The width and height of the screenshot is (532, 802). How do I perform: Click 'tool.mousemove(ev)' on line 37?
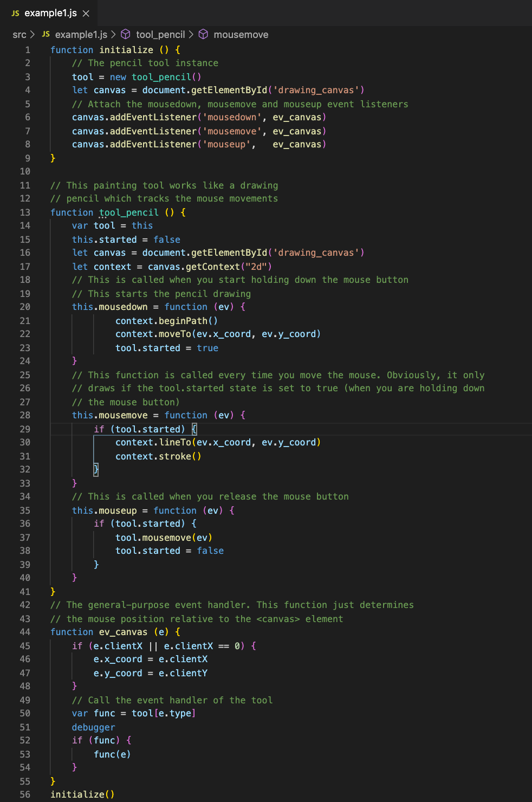click(164, 538)
